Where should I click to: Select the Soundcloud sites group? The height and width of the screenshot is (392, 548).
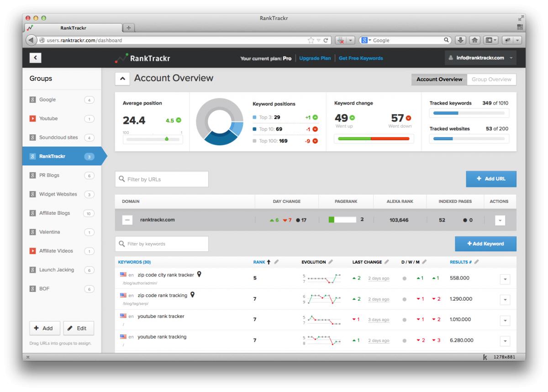pyautogui.click(x=62, y=138)
